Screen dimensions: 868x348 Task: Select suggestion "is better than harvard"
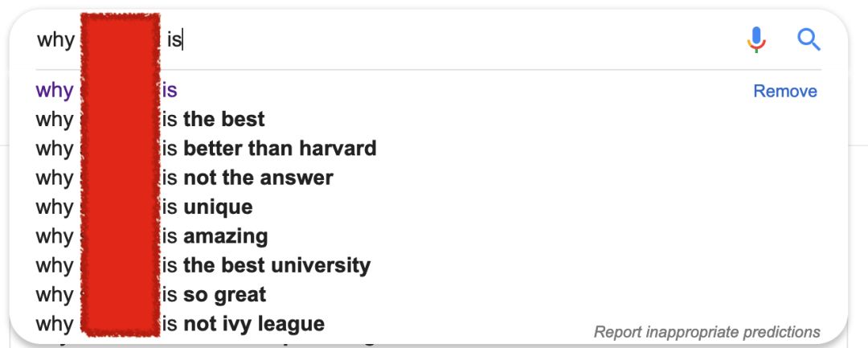click(x=269, y=149)
